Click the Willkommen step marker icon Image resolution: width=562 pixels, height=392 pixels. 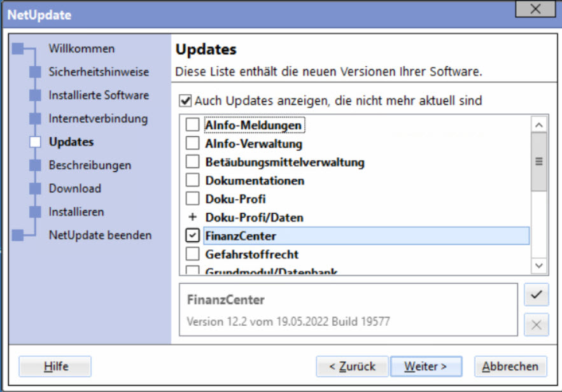click(18, 48)
